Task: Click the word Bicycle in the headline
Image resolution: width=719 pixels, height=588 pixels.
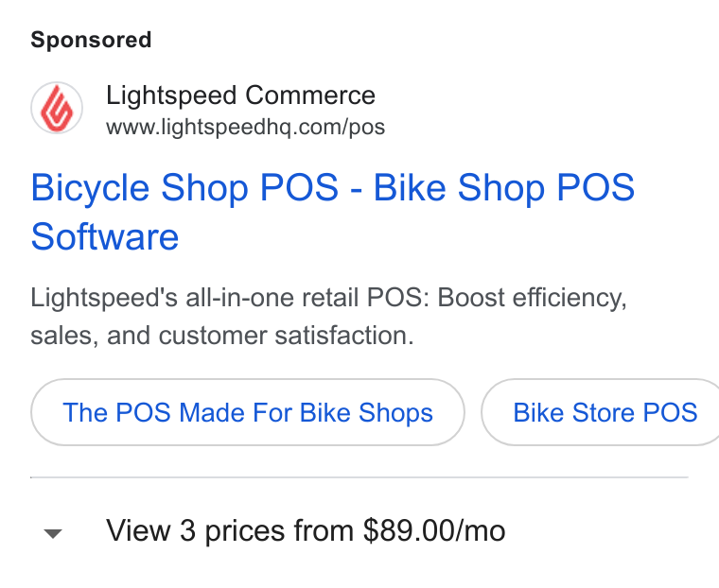Action: 90,188
